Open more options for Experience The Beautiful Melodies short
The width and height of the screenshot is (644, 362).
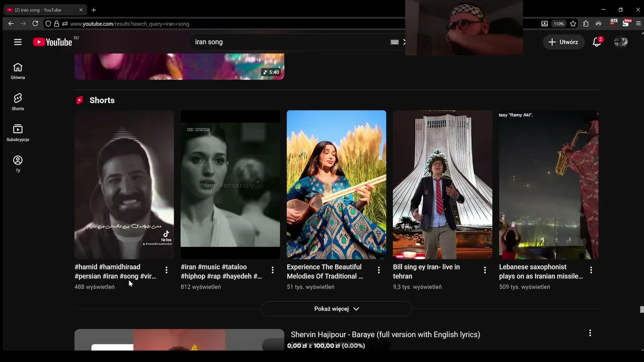click(379, 270)
